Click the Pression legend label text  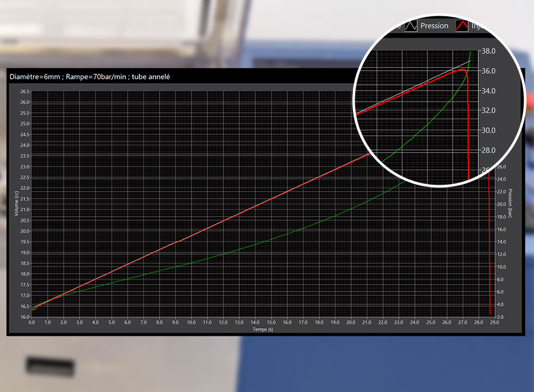[x=434, y=26]
